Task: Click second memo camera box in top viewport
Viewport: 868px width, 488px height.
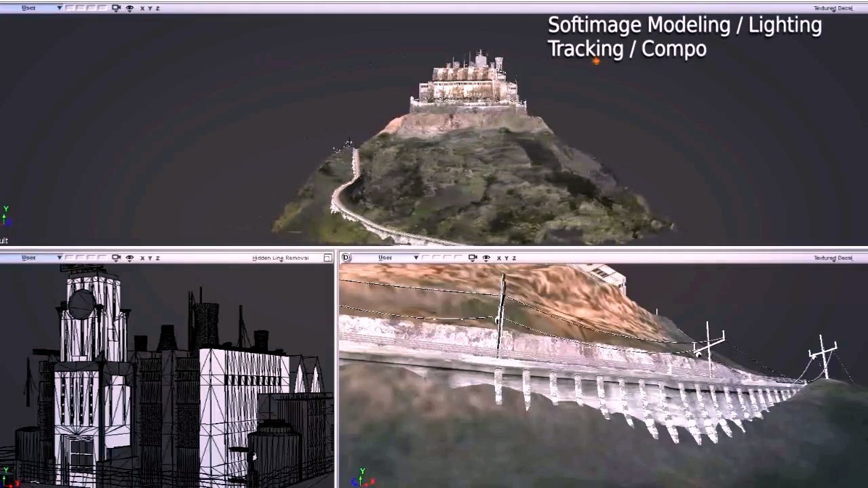Action: click(x=79, y=8)
